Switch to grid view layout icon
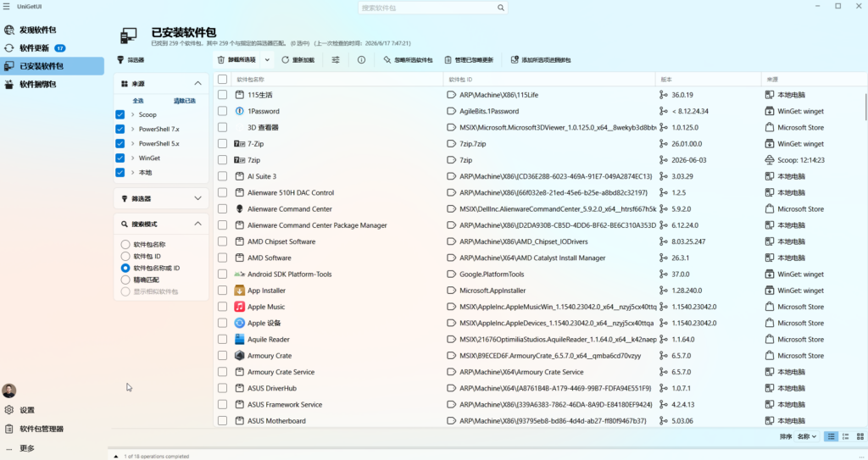Viewport: 868px width, 460px height. pyautogui.click(x=860, y=437)
